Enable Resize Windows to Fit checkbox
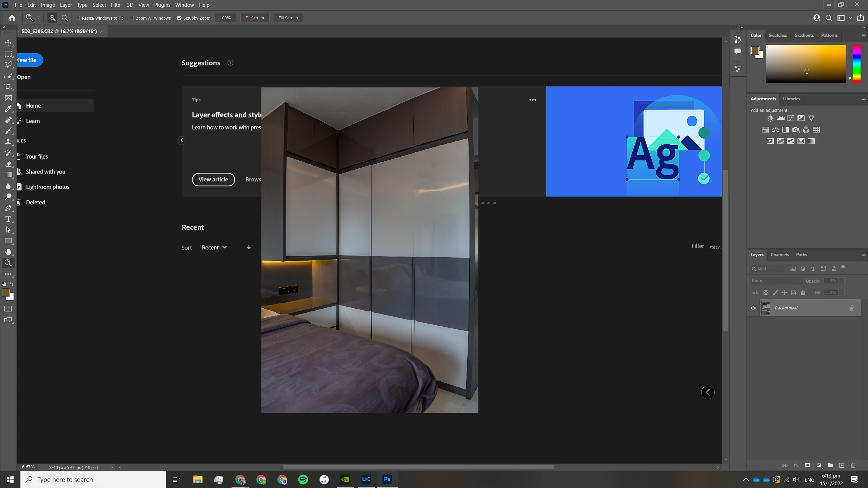The height and width of the screenshot is (488, 868). [x=78, y=18]
